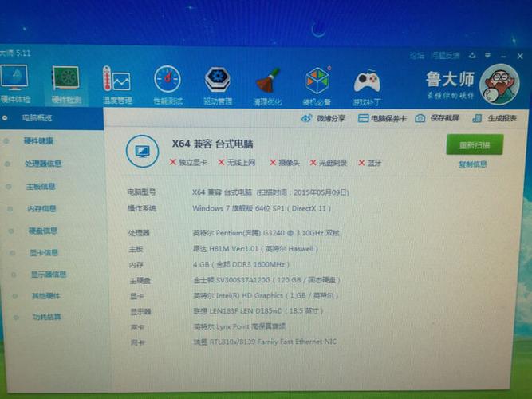
Task: Click graphics value Intel(R) HD Graphics
Action: (266, 296)
